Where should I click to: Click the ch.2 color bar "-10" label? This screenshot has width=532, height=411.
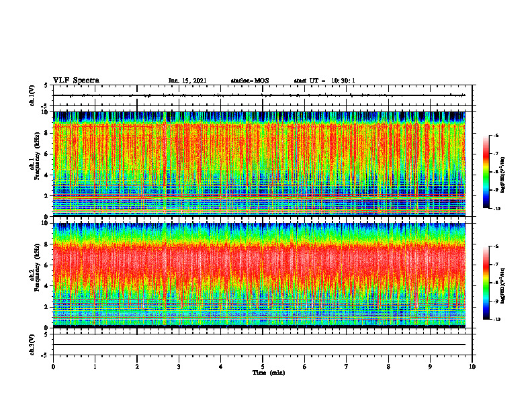497,320
